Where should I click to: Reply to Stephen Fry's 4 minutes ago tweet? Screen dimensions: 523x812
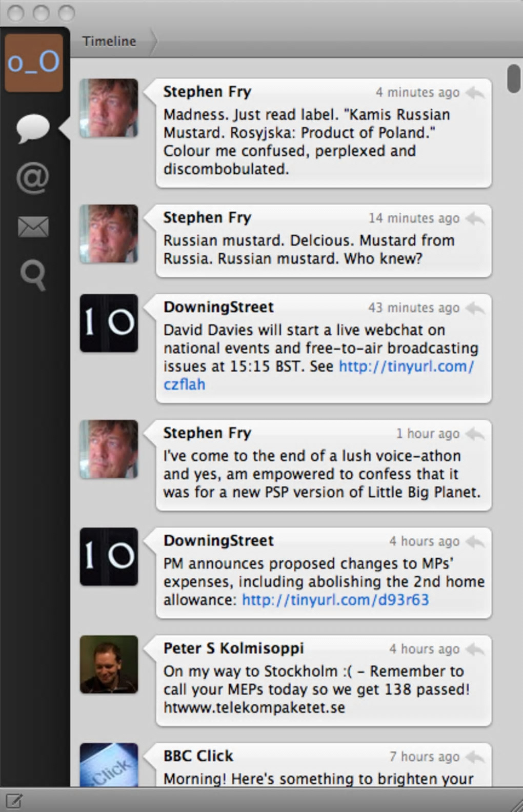coord(475,93)
